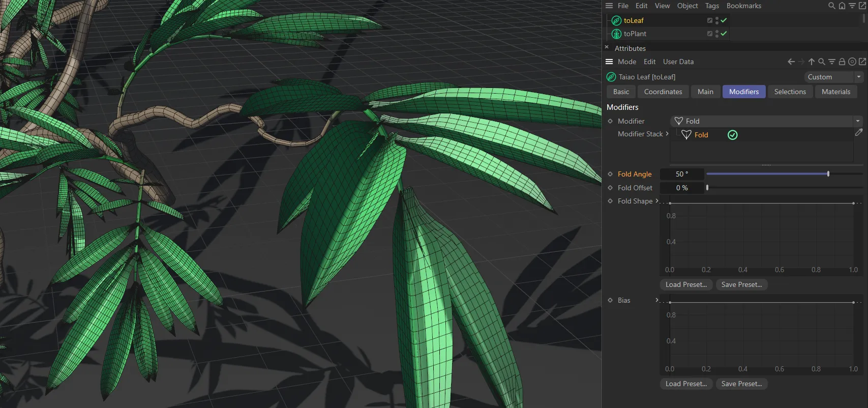The width and height of the screenshot is (868, 408).
Task: Click the Fold Angle slider handle
Action: [828, 174]
